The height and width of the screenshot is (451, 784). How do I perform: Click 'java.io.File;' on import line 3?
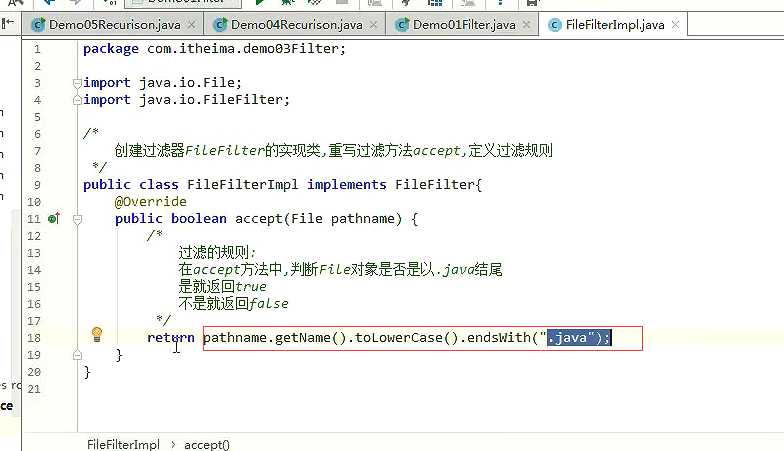[190, 83]
